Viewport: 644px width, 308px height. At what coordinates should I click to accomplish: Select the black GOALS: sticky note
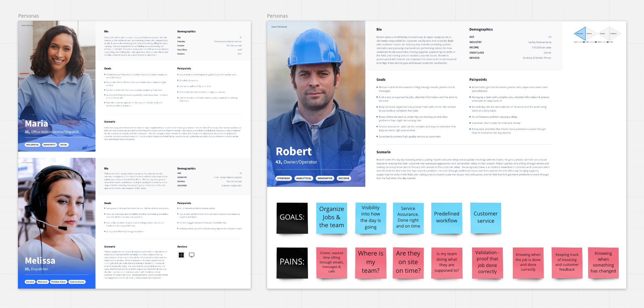(292, 218)
